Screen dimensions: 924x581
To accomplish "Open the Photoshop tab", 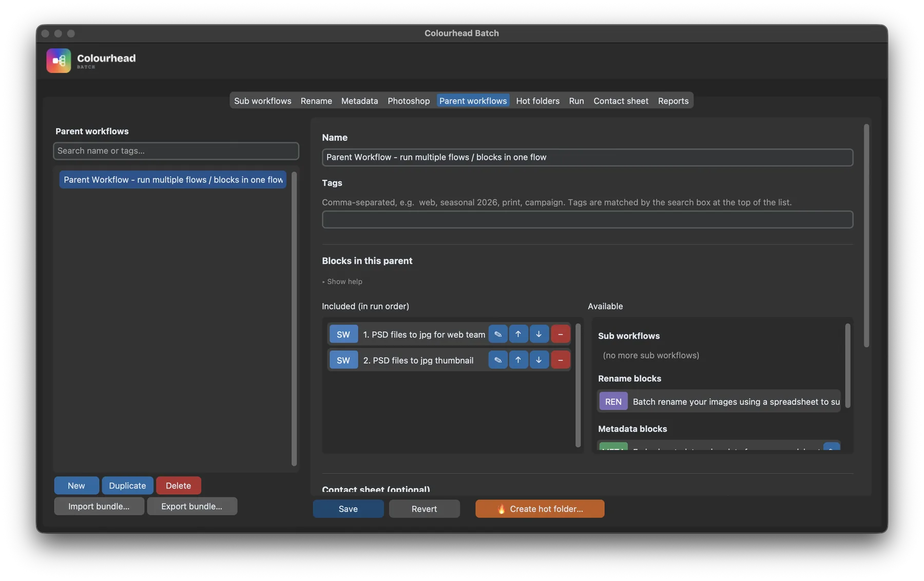I will click(x=409, y=101).
